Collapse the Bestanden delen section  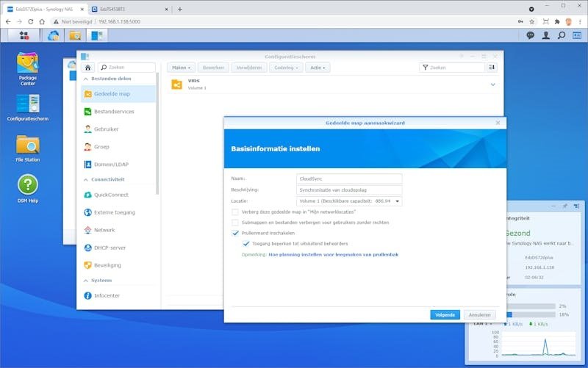pyautogui.click(x=86, y=79)
